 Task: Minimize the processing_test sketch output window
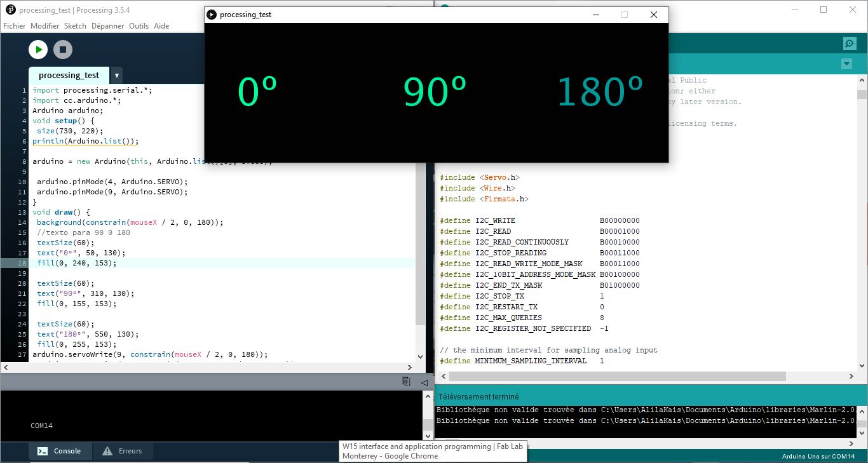(x=595, y=15)
